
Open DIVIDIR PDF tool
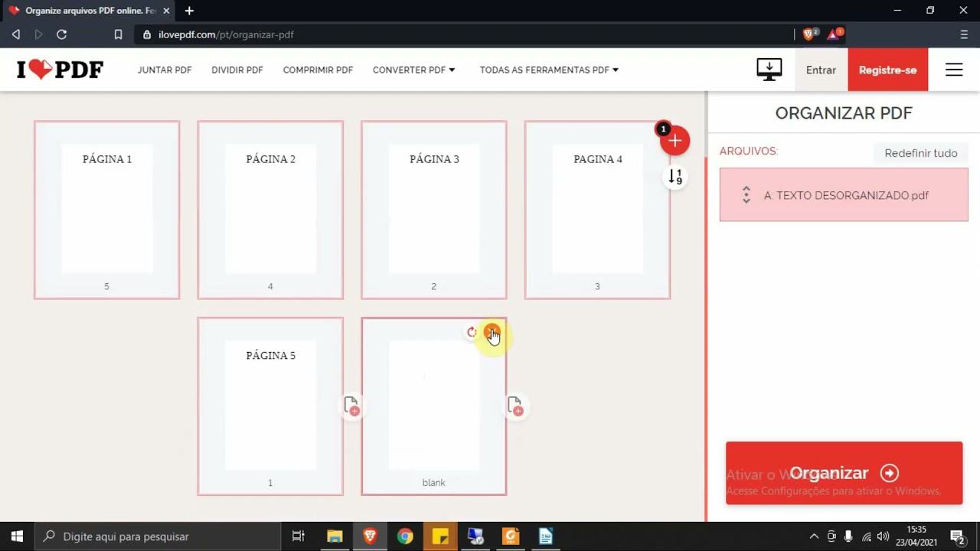point(237,70)
